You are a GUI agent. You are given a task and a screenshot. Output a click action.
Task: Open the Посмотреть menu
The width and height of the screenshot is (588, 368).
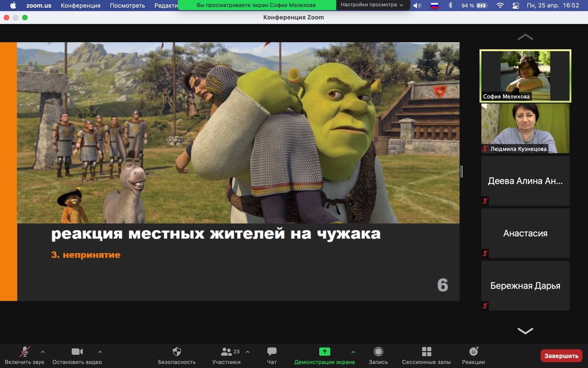127,6
